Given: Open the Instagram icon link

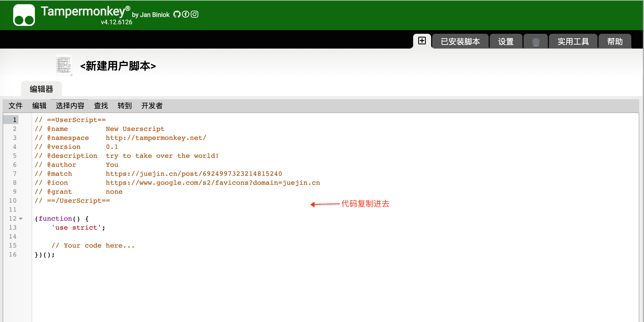Looking at the screenshot, I should tap(195, 14).
